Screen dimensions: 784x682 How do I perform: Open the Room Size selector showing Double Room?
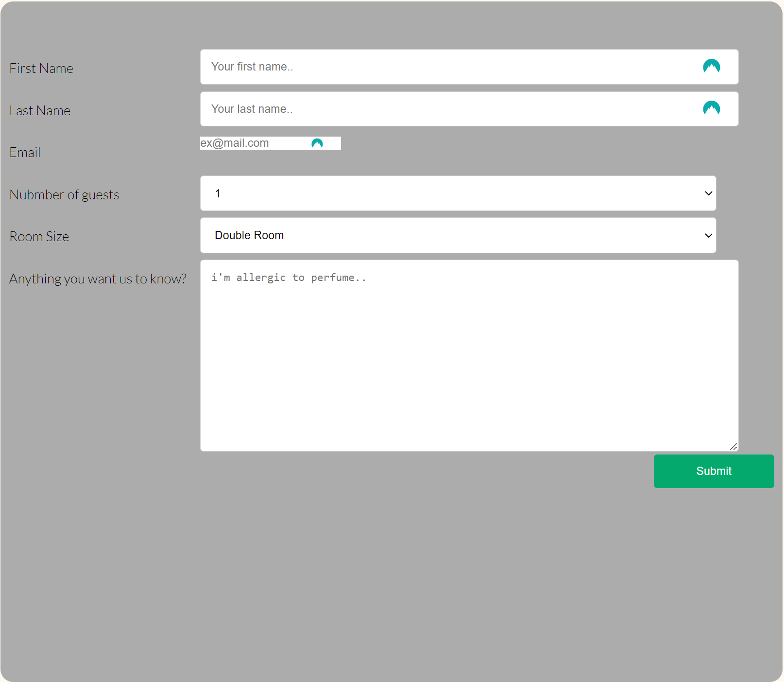tap(458, 235)
